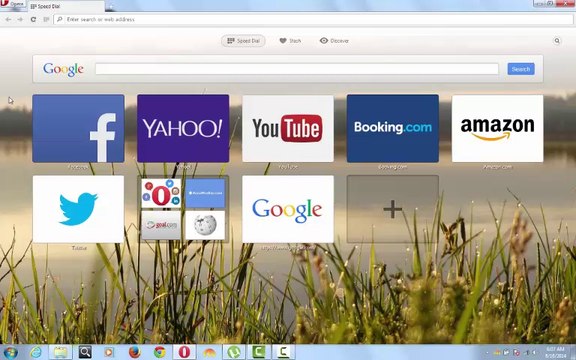Viewport: 576px width, 360px height.
Task: Launch Google Chrome from the taskbar
Action: point(159,352)
